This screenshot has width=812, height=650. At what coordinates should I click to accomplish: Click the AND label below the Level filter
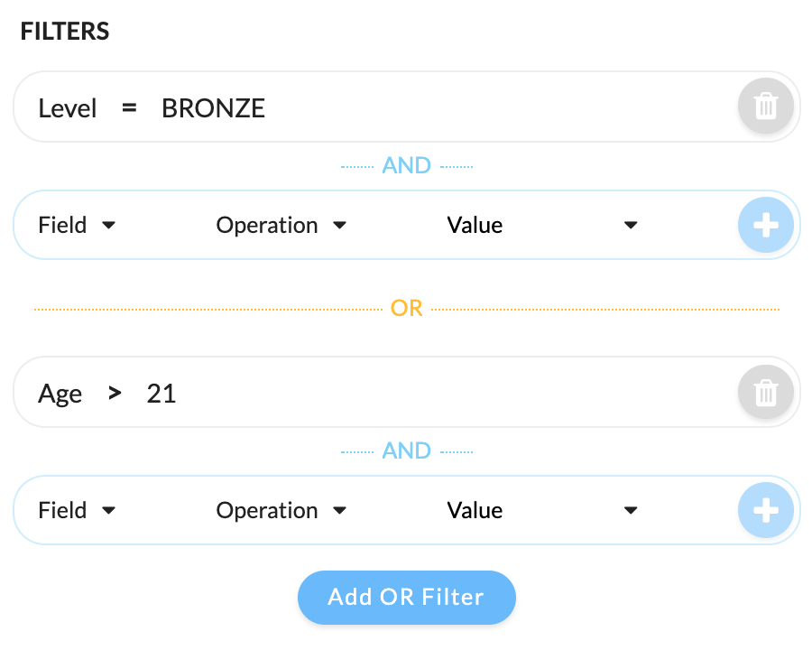(x=407, y=166)
